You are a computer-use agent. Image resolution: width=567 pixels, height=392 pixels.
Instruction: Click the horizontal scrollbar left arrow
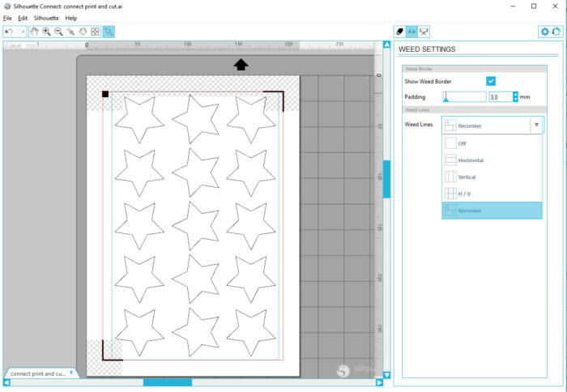(x=6, y=382)
